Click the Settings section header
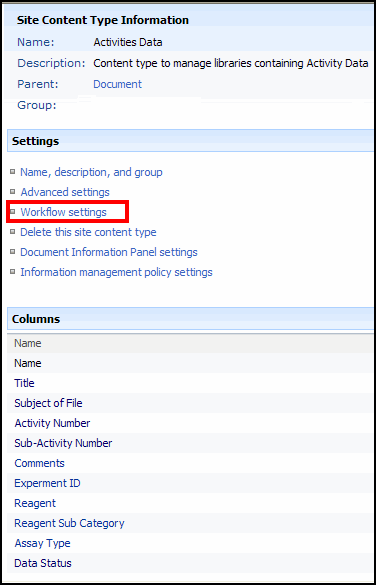 (x=190, y=141)
